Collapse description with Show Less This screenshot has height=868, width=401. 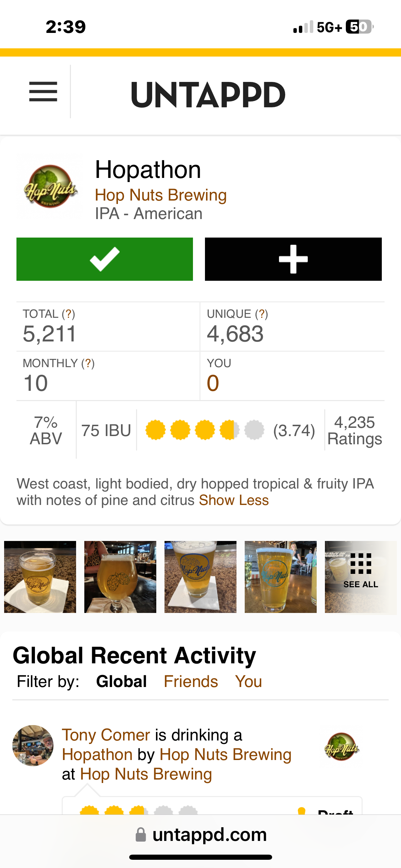tap(234, 500)
